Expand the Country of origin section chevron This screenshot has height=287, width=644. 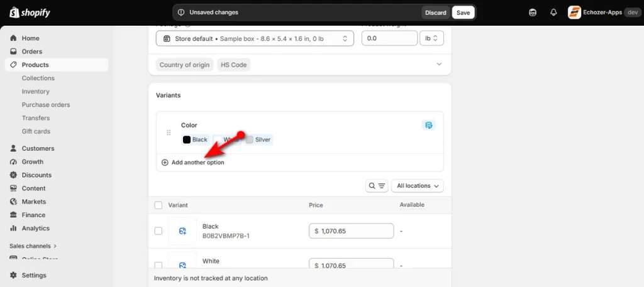(439, 64)
